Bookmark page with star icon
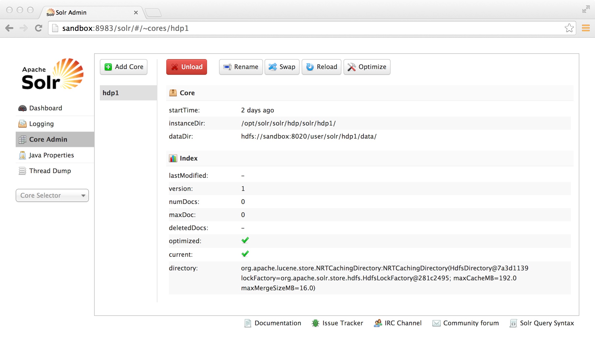This screenshot has height=364, width=595. (569, 28)
